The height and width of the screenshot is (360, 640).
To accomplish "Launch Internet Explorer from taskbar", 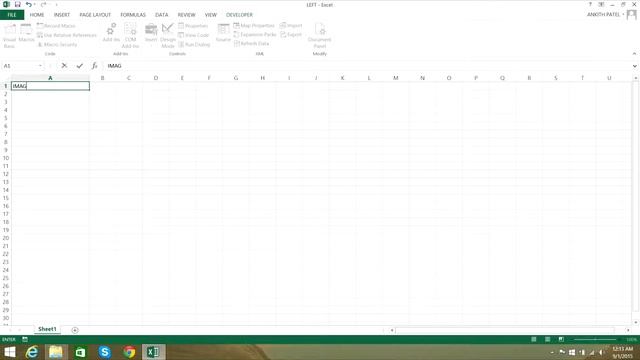I will click(x=32, y=352).
